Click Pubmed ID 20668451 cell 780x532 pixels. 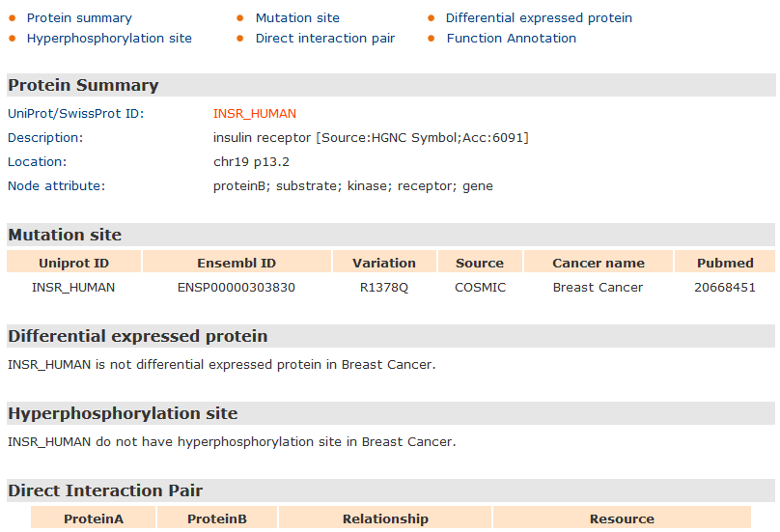click(x=725, y=288)
